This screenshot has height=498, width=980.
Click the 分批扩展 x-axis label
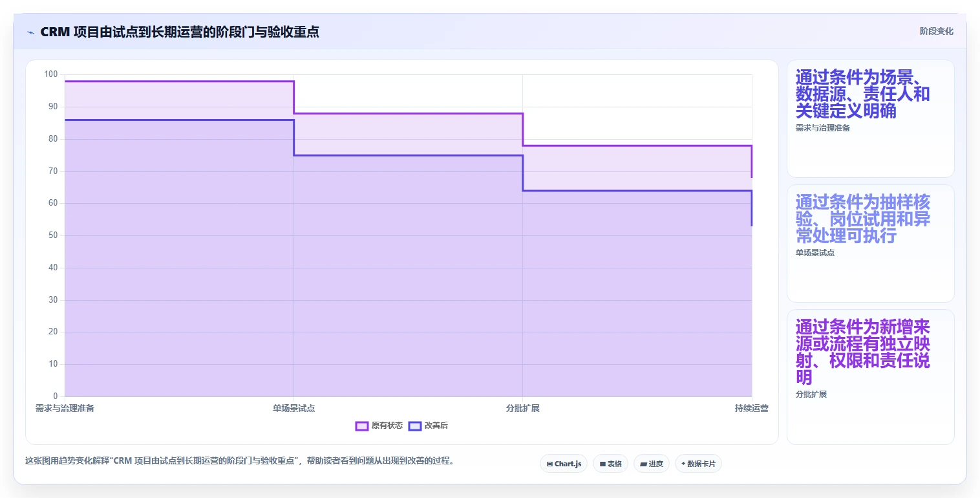point(522,409)
